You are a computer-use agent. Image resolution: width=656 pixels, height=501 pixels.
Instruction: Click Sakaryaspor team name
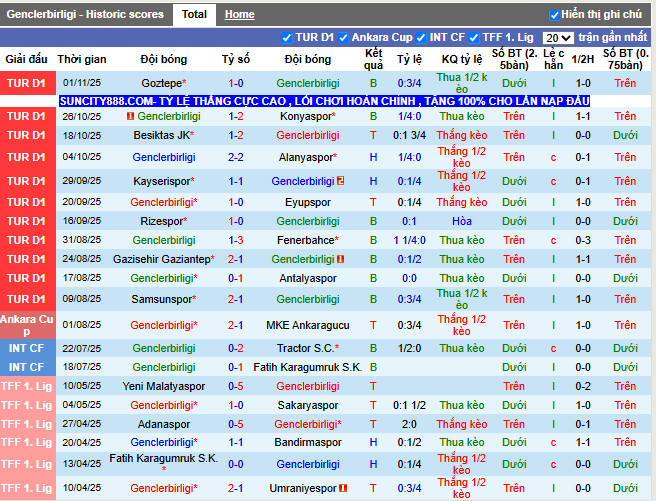click(x=308, y=406)
